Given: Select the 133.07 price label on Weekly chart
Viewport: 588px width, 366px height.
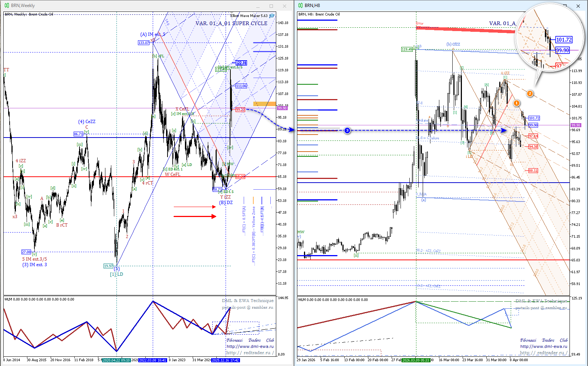Looking at the screenshot, I should pyautogui.click(x=143, y=43).
